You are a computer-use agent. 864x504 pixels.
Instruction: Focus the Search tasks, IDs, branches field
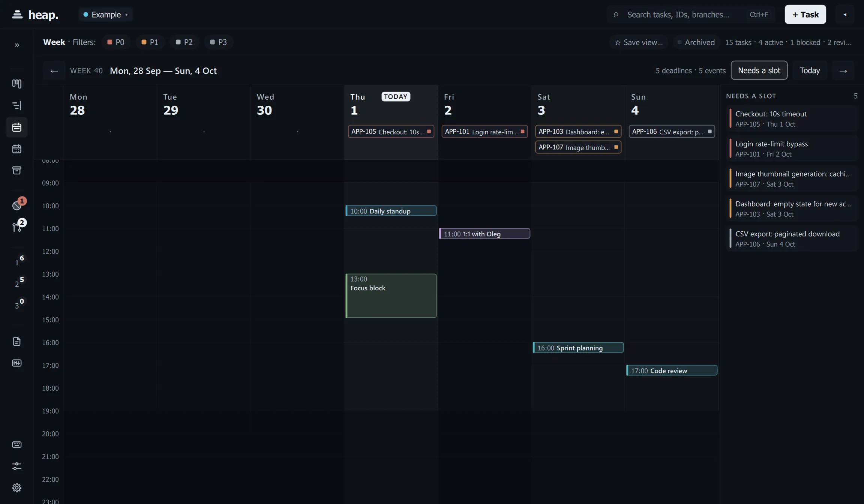coord(691,15)
